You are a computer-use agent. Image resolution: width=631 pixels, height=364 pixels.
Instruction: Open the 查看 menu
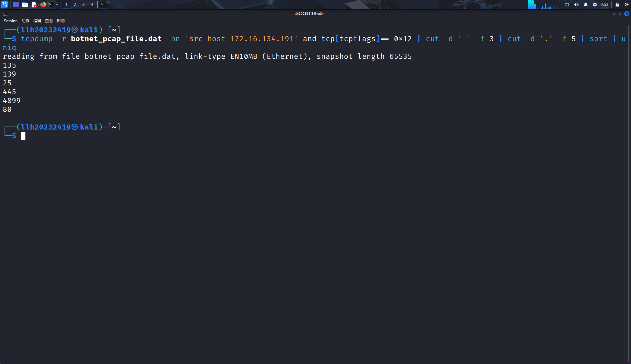49,21
